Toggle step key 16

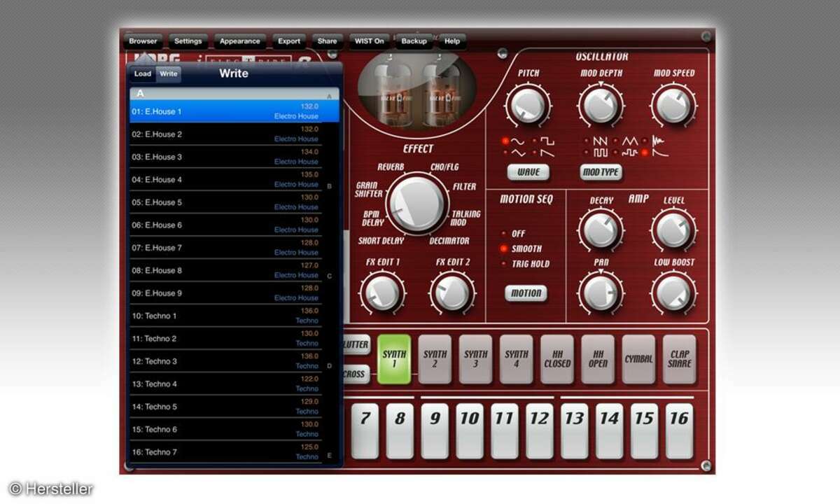pos(679,431)
